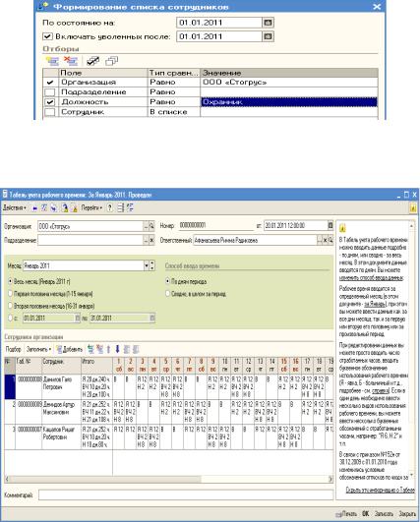Click the Подбор button above employee table
The height and width of the screenshot is (522, 420).
coord(14,349)
